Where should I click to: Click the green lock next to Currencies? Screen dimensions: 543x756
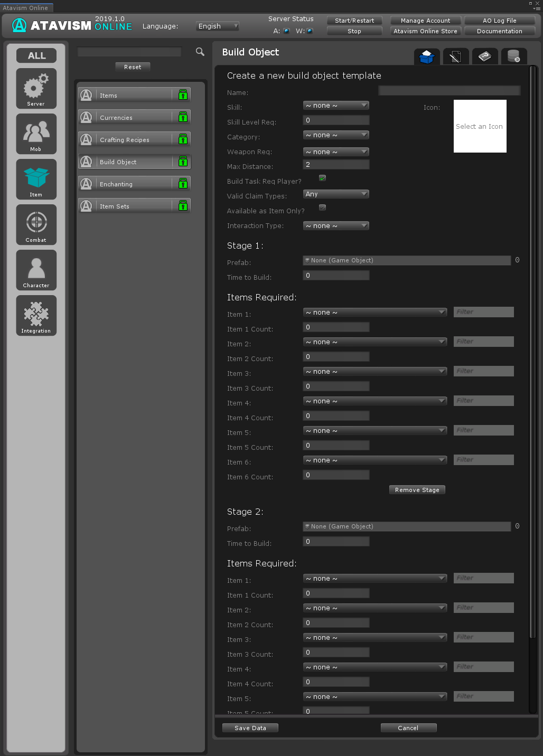click(x=183, y=117)
